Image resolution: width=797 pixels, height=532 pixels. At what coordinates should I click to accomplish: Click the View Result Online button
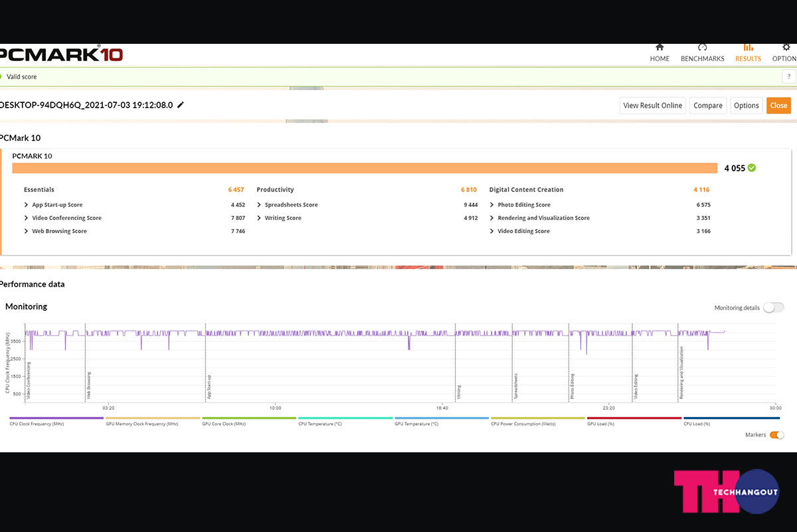[652, 106]
